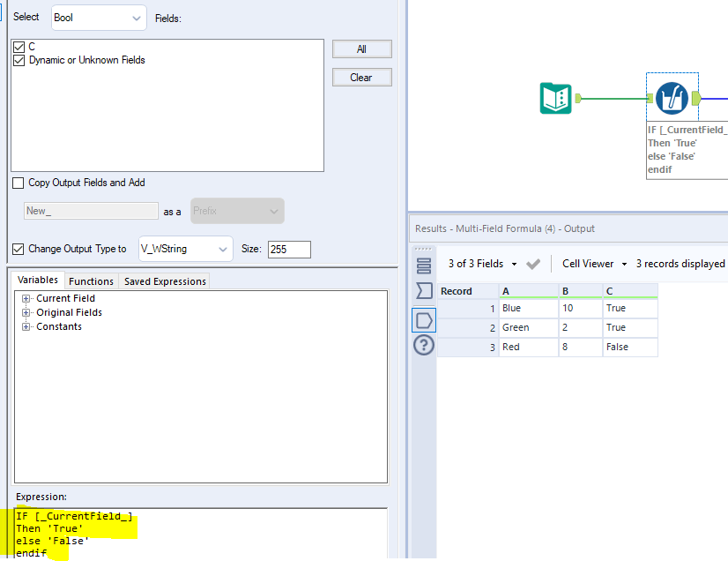Uncheck Dynamic or Unknown Fields
The width and height of the screenshot is (728, 561).
(19, 60)
